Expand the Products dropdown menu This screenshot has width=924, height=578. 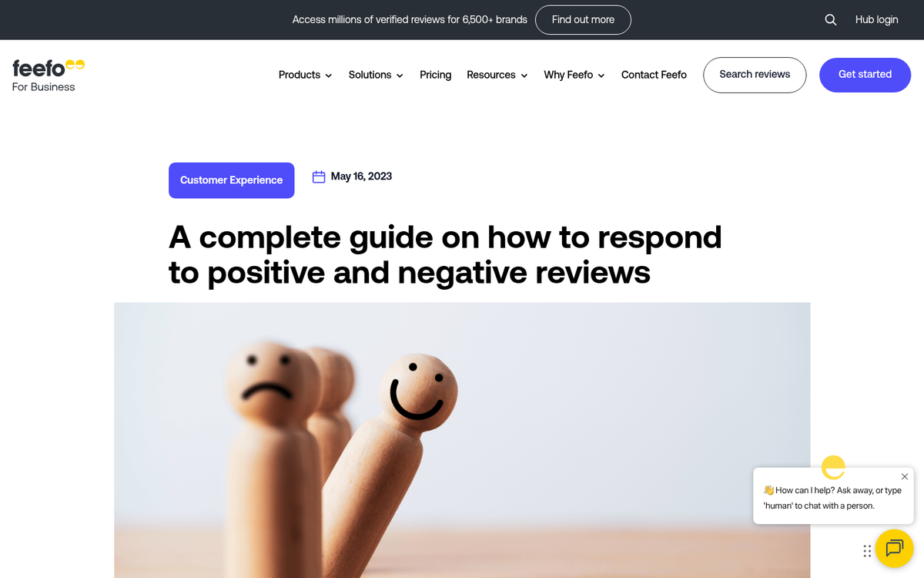coord(305,75)
